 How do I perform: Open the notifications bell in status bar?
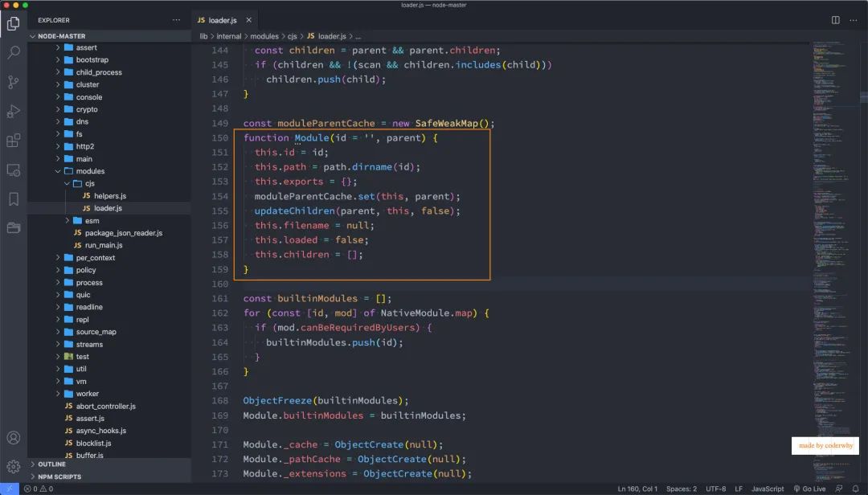pyautogui.click(x=855, y=489)
